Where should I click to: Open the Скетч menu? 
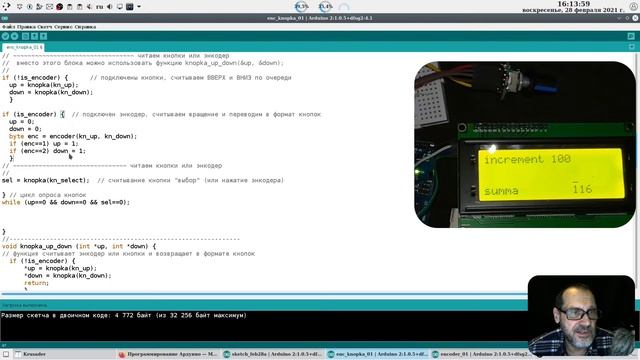[45, 27]
